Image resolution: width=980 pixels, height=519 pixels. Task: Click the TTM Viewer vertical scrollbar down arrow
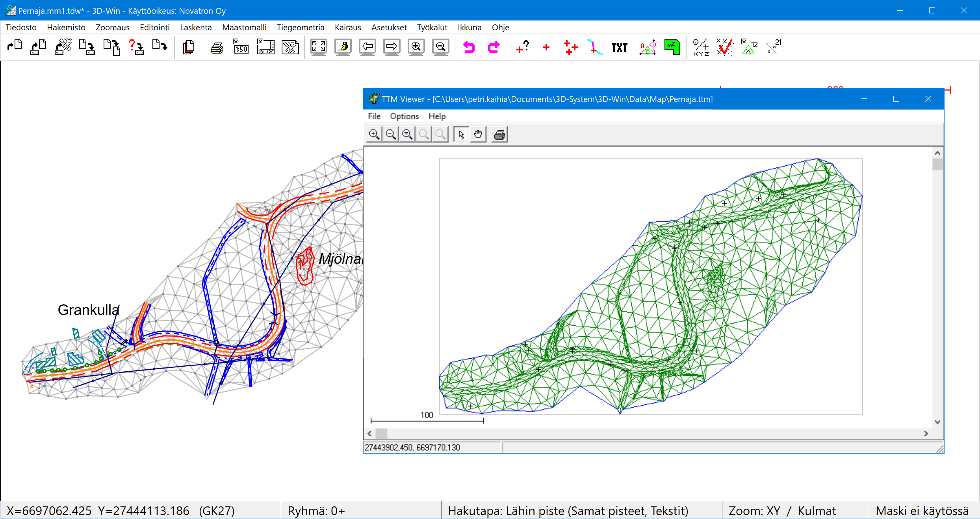point(937,422)
